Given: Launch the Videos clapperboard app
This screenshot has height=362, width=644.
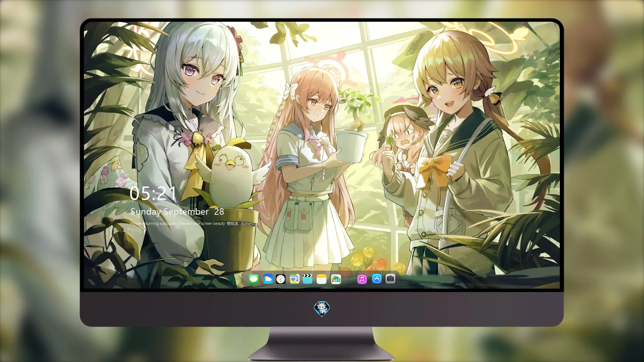Looking at the screenshot, I should click(x=308, y=279).
